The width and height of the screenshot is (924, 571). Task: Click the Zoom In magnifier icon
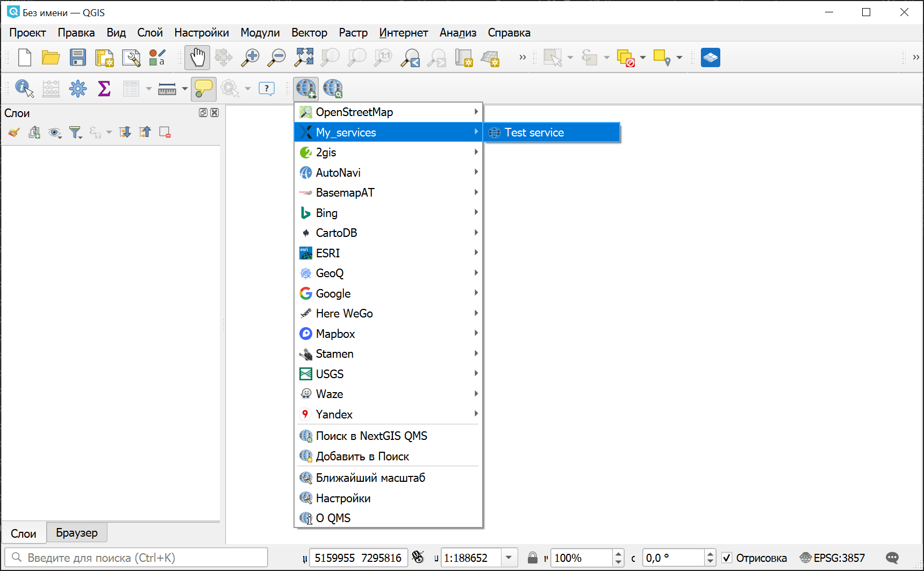250,57
